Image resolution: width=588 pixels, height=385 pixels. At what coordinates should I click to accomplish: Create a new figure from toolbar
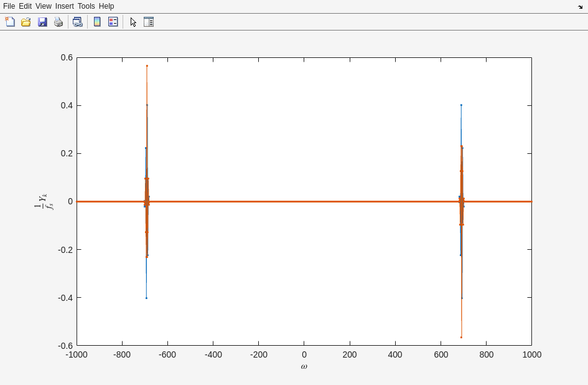[10, 22]
